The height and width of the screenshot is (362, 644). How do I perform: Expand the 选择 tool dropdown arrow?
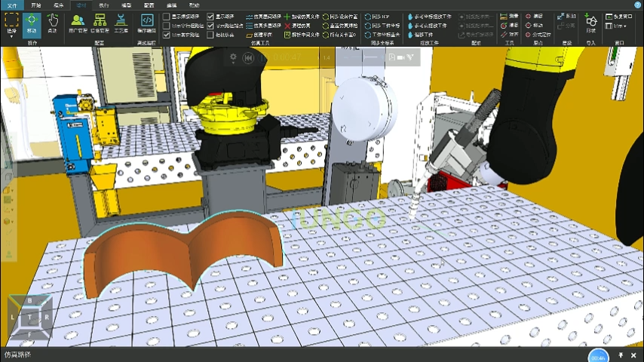(11, 36)
